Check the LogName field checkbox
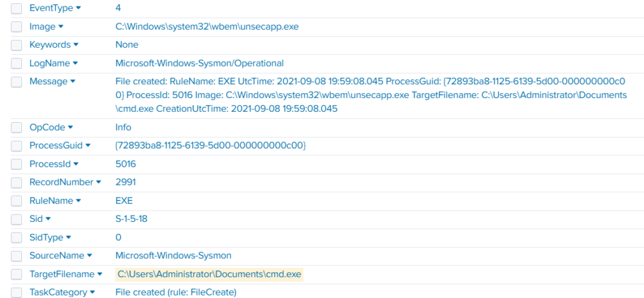Viewport: 644px width, 298px height. 16,63
